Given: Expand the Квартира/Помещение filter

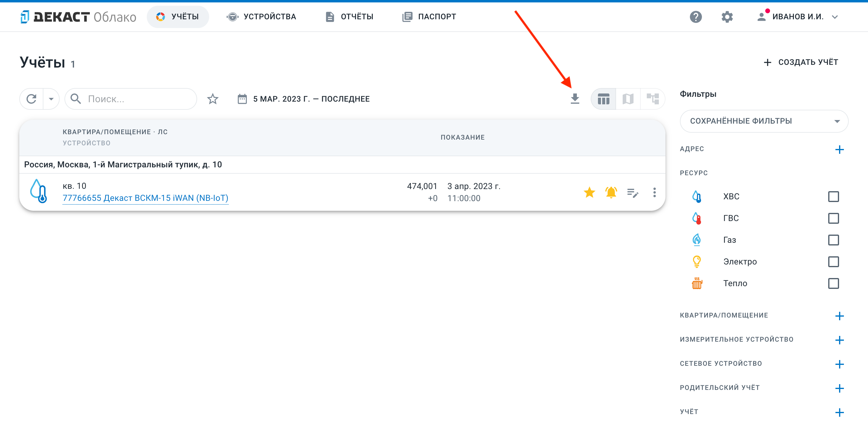Looking at the screenshot, I should click(x=839, y=316).
